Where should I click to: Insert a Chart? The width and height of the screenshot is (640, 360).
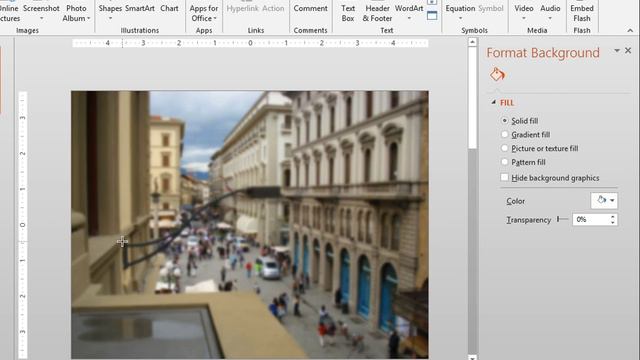169,8
